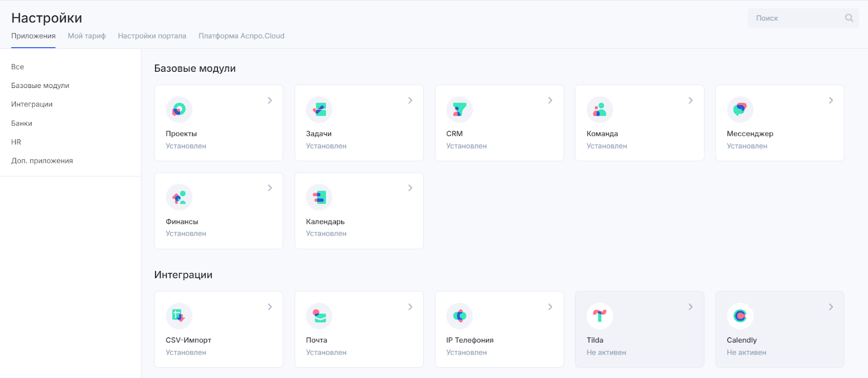
Task: Click the Команда module icon
Action: (599, 110)
